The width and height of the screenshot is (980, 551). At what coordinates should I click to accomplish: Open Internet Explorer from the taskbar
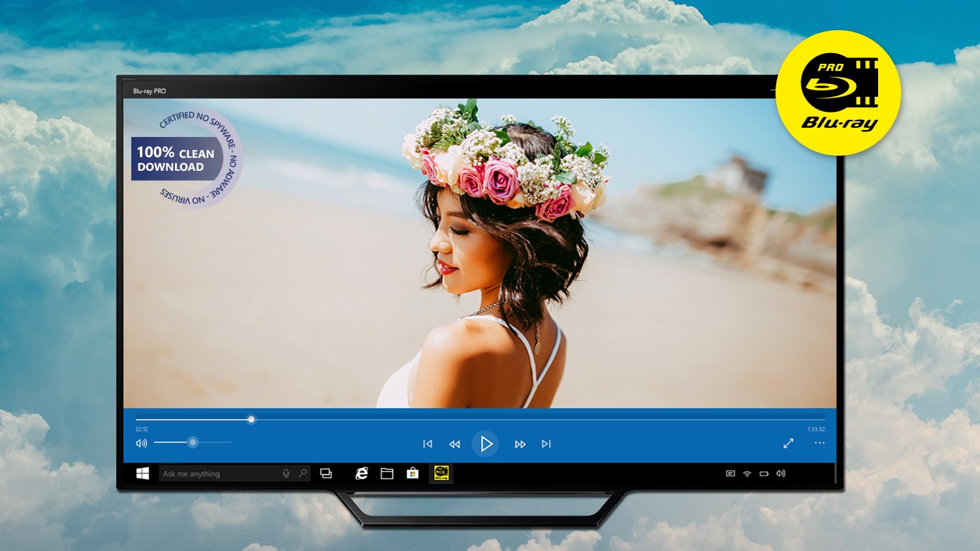point(360,474)
